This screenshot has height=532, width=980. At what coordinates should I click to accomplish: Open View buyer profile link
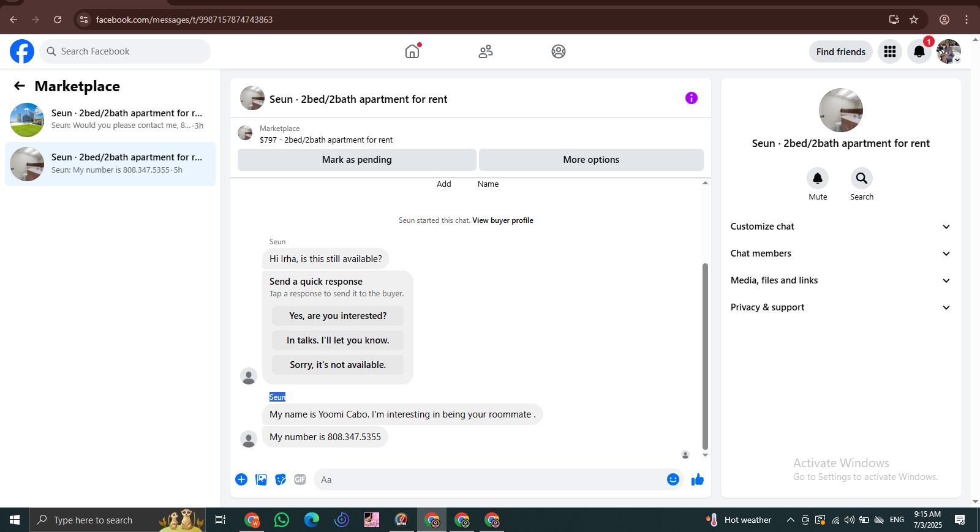503,220
